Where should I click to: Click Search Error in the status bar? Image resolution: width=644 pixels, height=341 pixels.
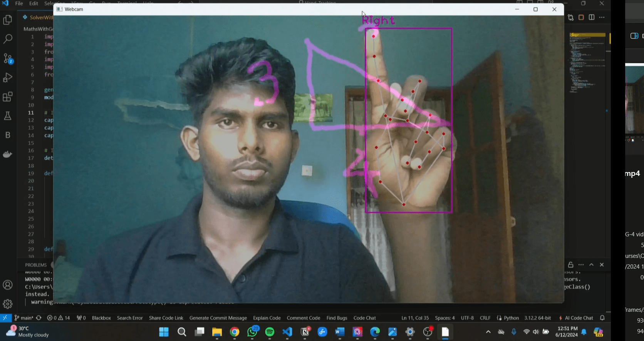click(130, 318)
